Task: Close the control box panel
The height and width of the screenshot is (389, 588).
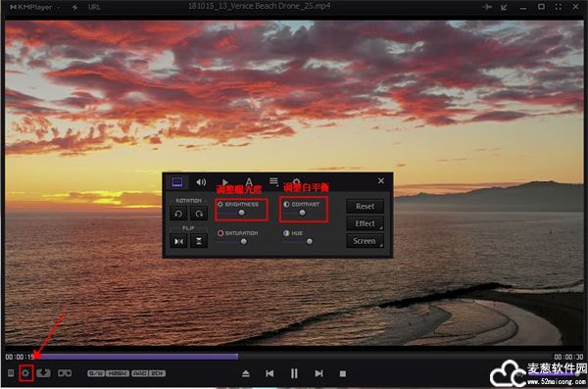Action: (381, 181)
